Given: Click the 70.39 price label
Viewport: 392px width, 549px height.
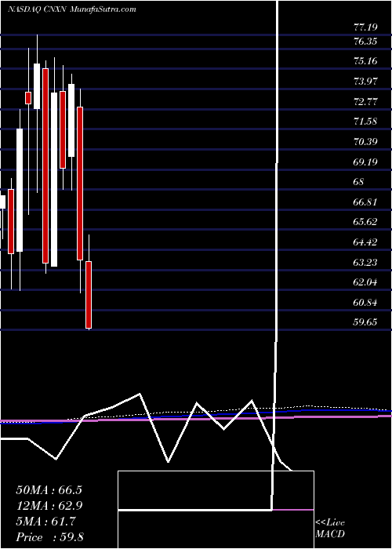Looking at the screenshot, I should pos(366,142).
